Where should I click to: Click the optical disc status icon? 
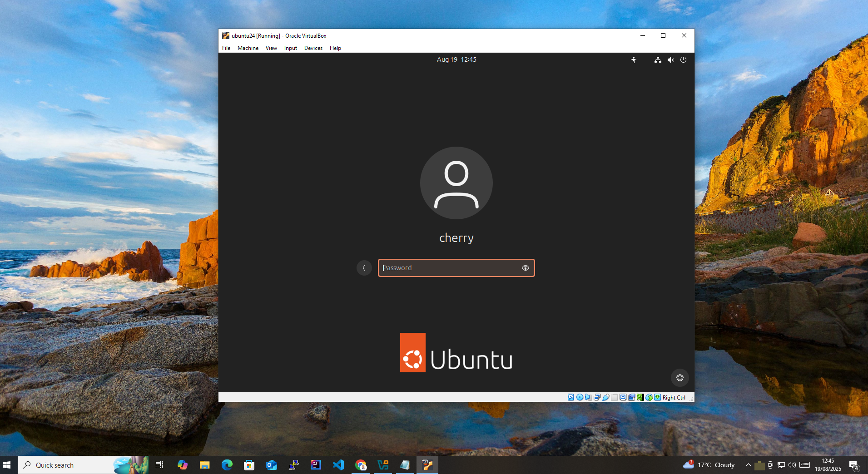click(580, 397)
